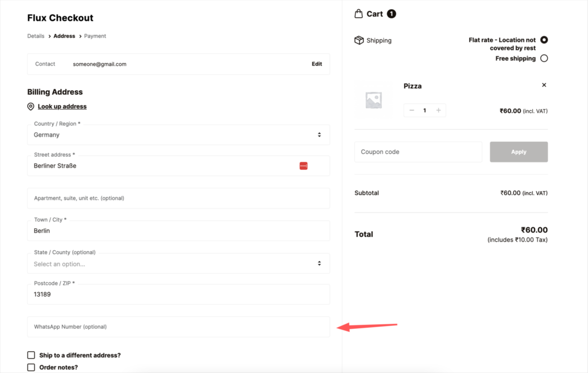Check the Order notes checkbox

click(x=30, y=367)
